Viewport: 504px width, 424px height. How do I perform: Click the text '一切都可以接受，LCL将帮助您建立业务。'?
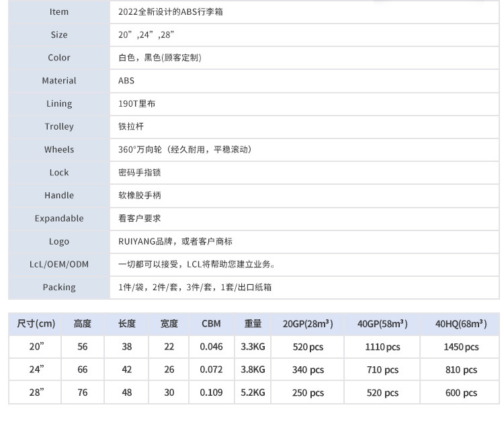point(197,265)
